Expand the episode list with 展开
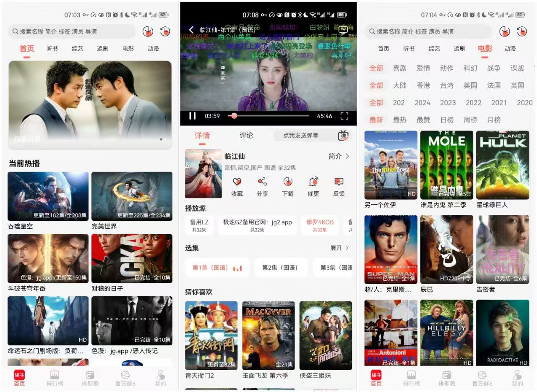The width and height of the screenshot is (537, 392). pyautogui.click(x=339, y=248)
